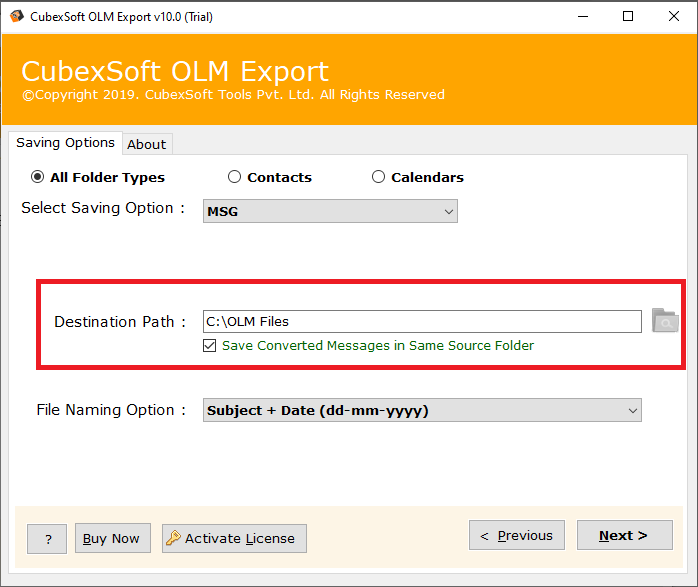698x587 pixels.
Task: Expand the Select Saving Option MSG dropdown
Action: coord(330,211)
